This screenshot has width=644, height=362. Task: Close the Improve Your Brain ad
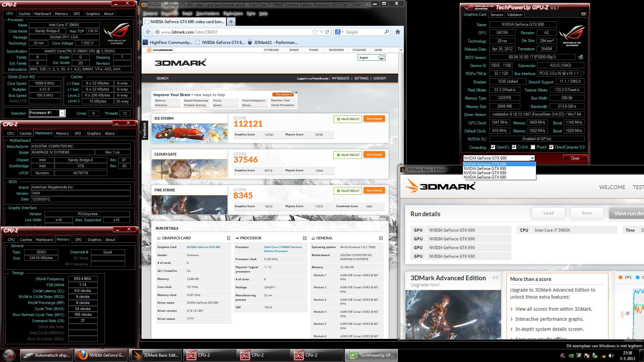(x=296, y=93)
